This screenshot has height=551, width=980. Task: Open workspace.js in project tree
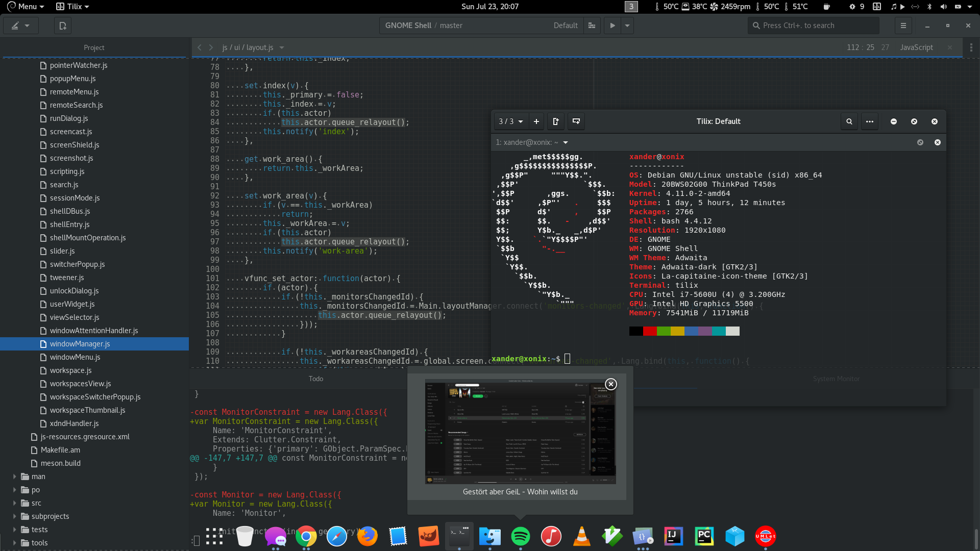click(x=70, y=370)
